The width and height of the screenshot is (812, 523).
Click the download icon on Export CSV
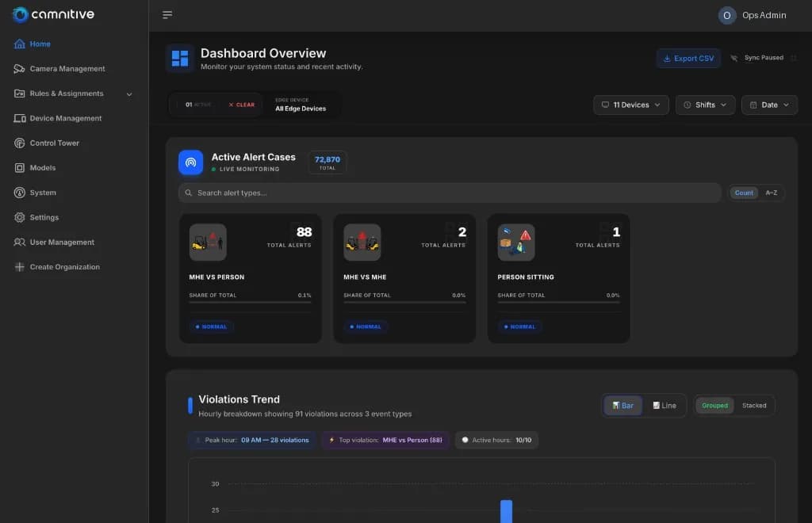[x=667, y=59]
